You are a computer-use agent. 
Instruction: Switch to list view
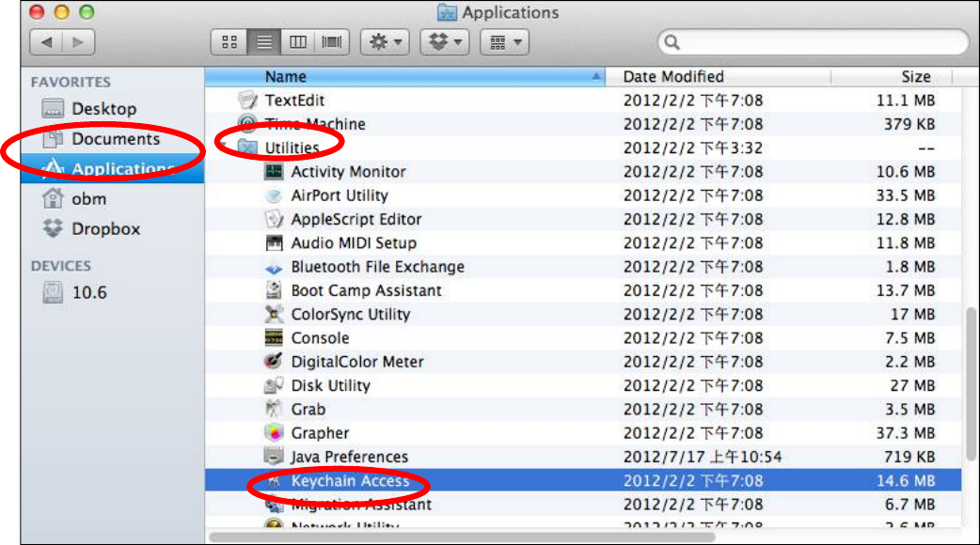point(263,42)
